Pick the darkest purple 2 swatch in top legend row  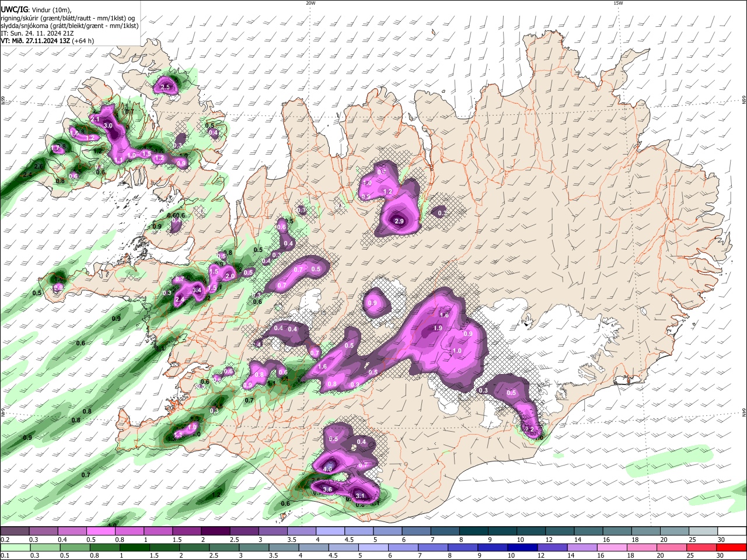(x=215, y=531)
